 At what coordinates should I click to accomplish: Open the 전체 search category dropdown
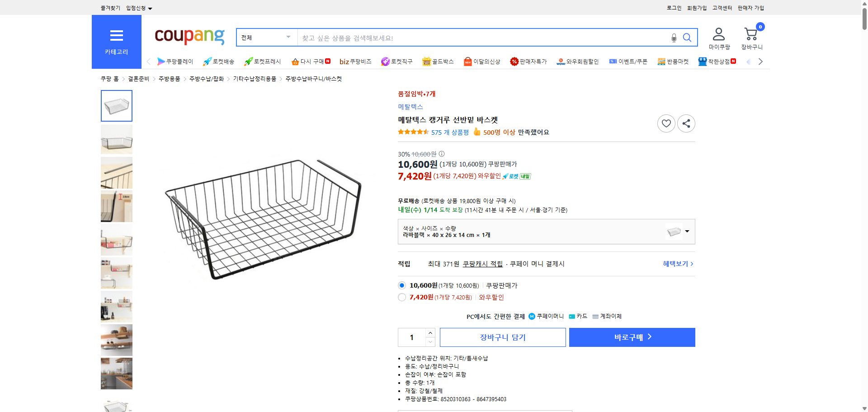pos(266,38)
